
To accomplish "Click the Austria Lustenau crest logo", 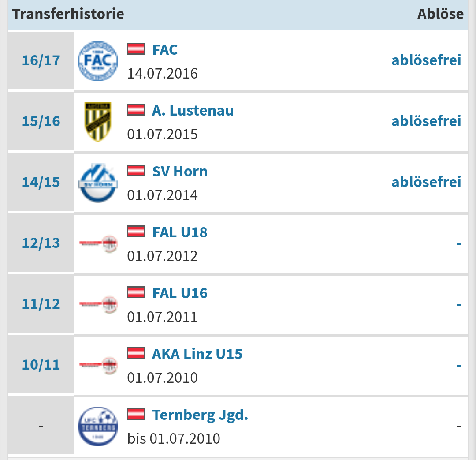I will coord(98,122).
